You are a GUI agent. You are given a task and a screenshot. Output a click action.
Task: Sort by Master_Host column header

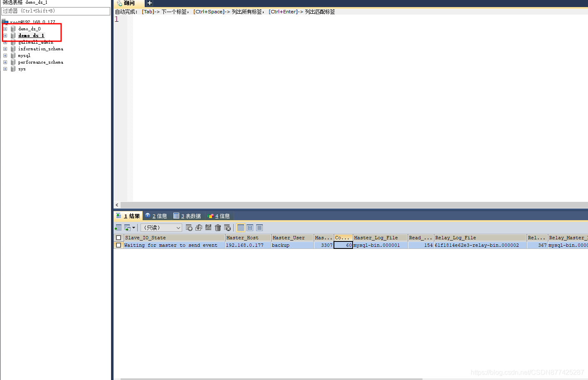tap(248, 238)
